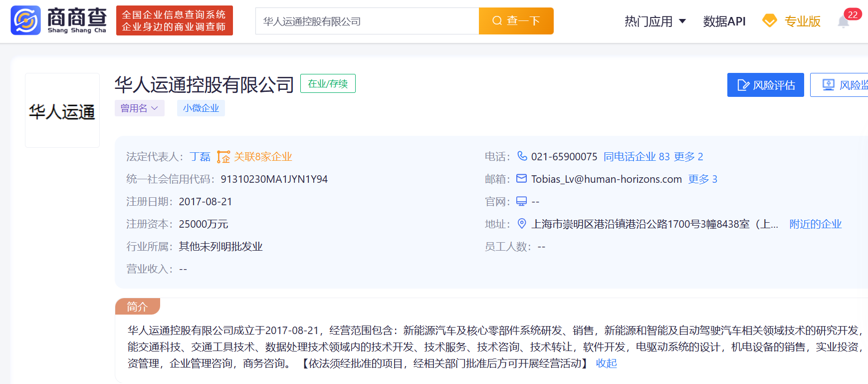The width and height of the screenshot is (868, 384).
Task: Open the notification bell with 22 badge
Action: pyautogui.click(x=844, y=21)
